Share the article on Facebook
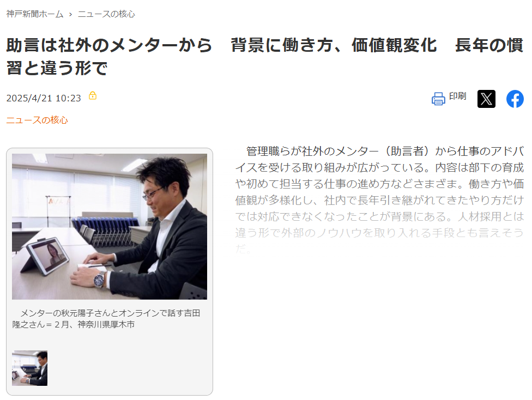532x400 pixels. pyautogui.click(x=515, y=99)
